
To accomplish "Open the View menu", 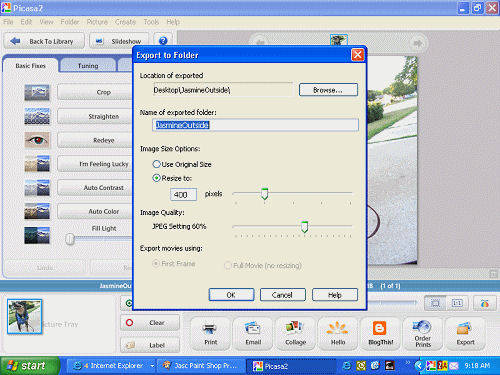I will coord(46,22).
